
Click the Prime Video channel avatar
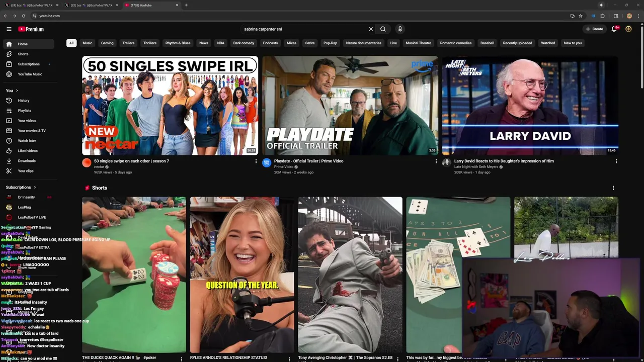267,162
